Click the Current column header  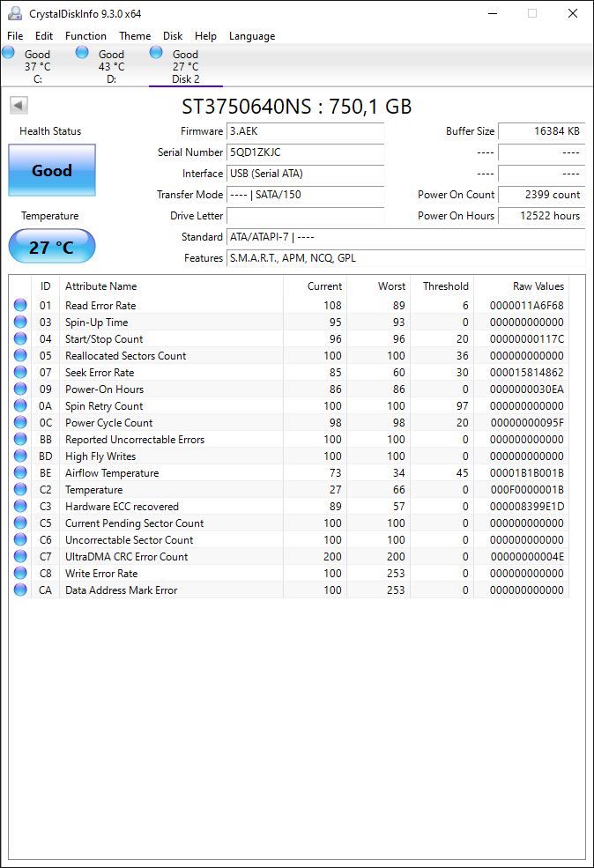pyautogui.click(x=315, y=286)
